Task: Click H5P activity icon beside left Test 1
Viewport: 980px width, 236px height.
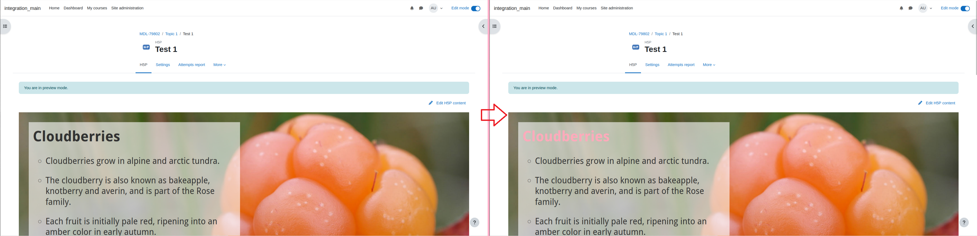Action: (146, 47)
